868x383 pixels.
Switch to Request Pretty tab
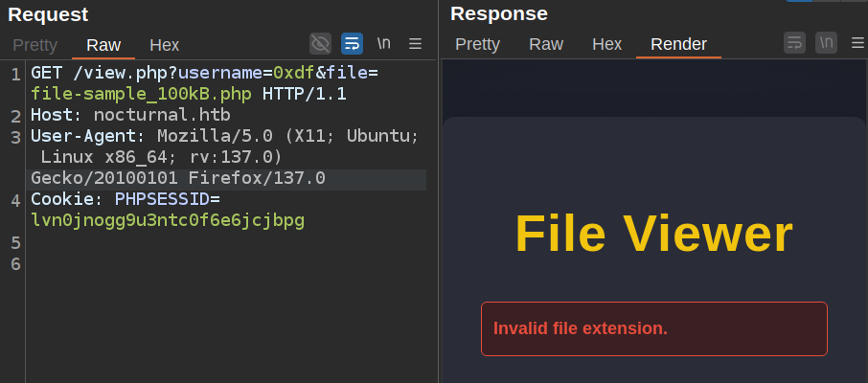(x=34, y=45)
